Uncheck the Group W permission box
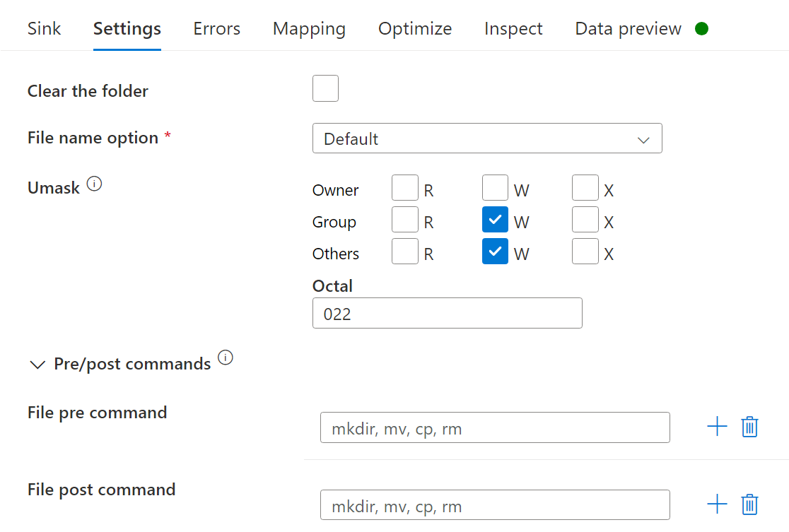This screenshot has height=532, width=789. point(495,220)
